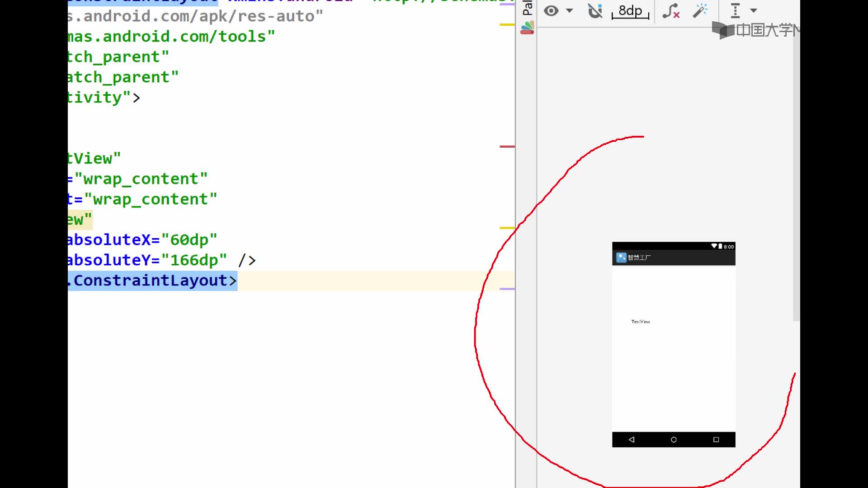Select the TextView in device preview
The image size is (868, 488).
[x=641, y=322]
